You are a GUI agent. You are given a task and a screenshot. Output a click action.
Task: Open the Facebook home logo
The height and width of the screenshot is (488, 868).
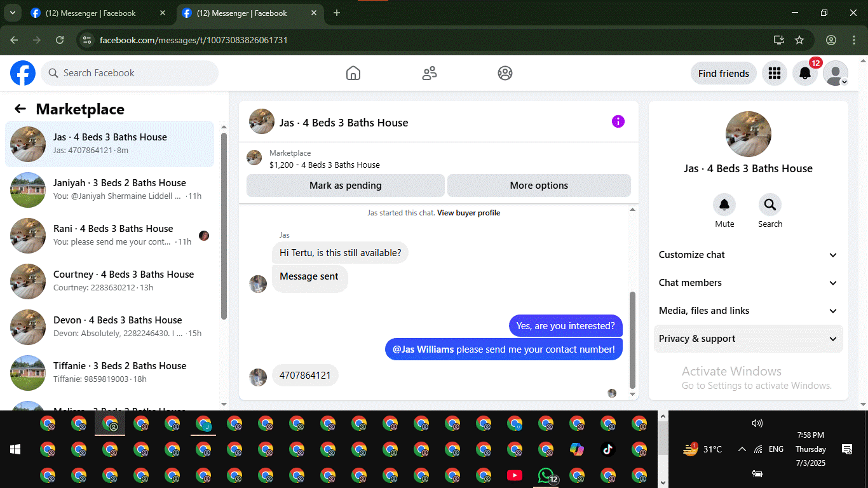coord(23,73)
